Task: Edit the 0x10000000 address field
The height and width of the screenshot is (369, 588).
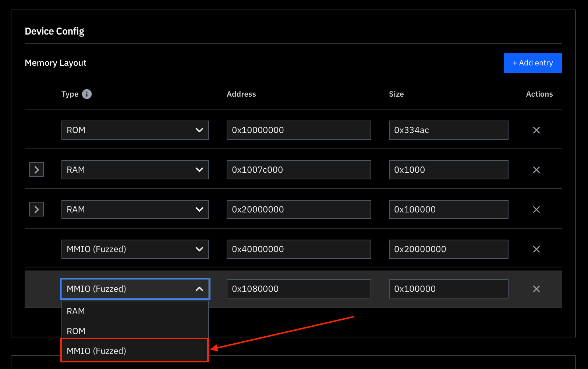Action: [x=298, y=130]
